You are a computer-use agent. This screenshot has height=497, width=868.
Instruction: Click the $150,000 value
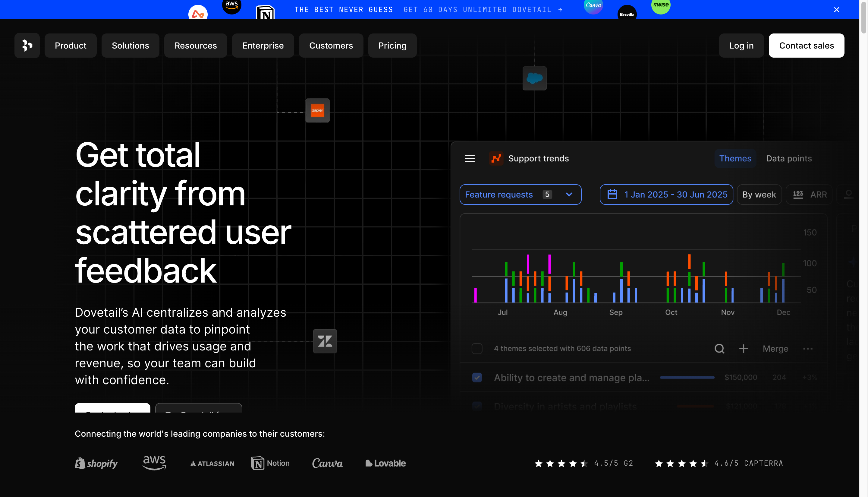pyautogui.click(x=741, y=378)
